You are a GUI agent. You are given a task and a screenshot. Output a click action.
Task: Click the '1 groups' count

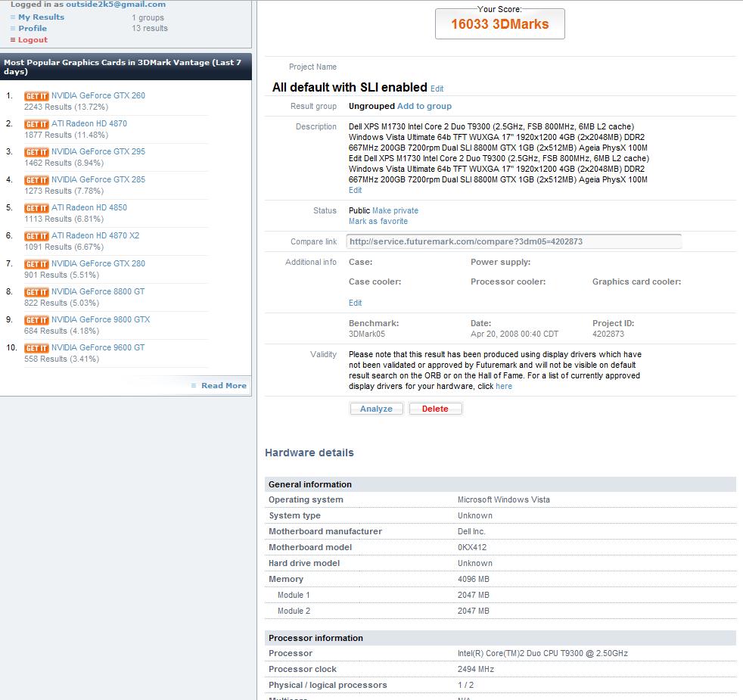point(148,17)
